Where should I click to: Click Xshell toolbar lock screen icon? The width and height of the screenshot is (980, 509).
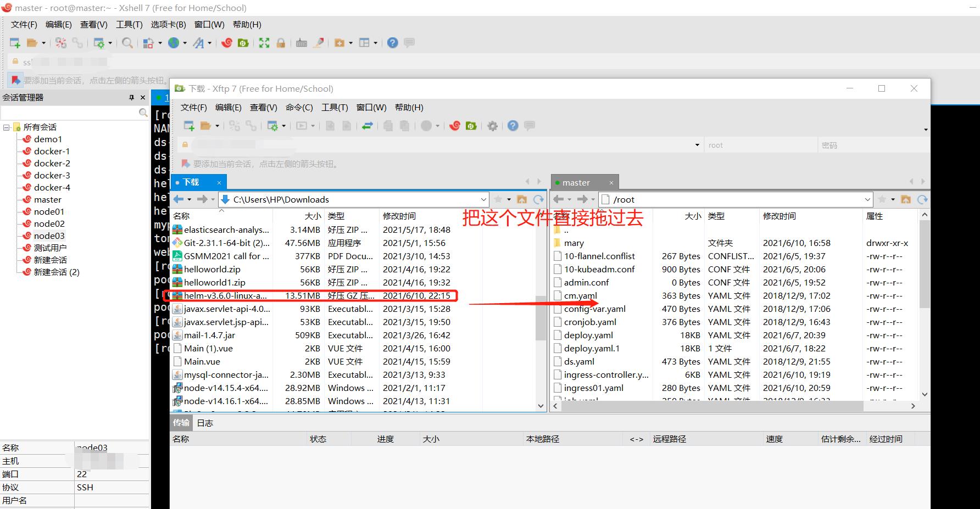point(281,43)
